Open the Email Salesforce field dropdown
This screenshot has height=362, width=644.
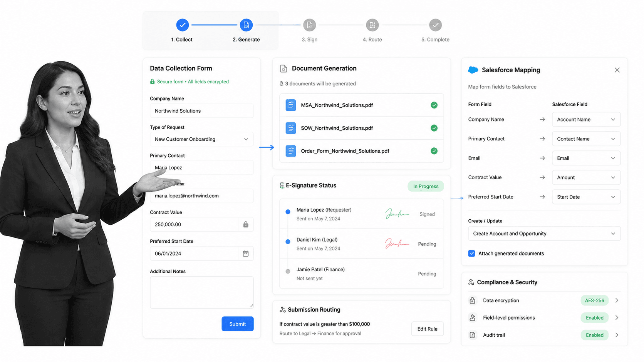[586, 158]
